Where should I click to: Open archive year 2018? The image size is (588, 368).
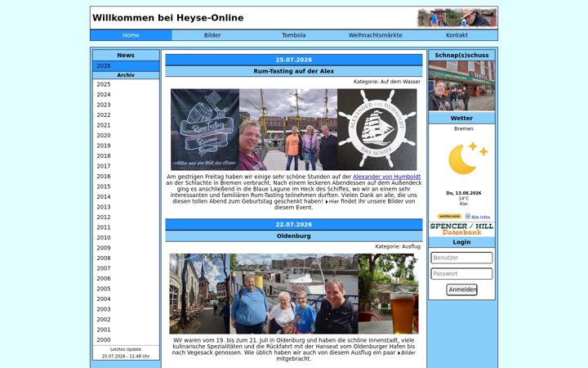126,155
